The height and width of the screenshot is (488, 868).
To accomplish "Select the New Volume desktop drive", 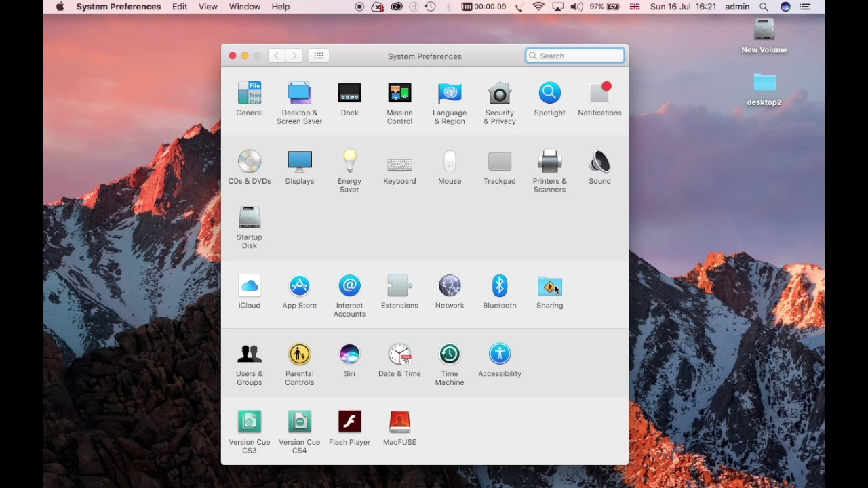I will [764, 36].
